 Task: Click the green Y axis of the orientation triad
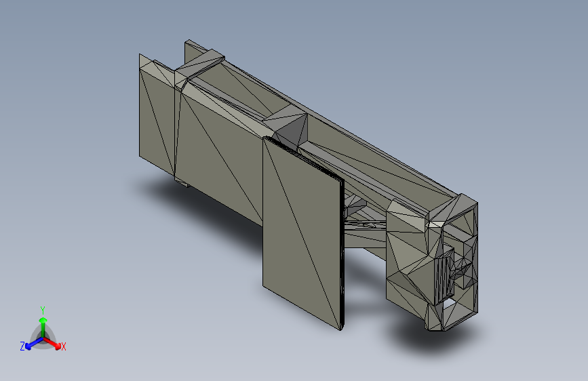click(43, 327)
